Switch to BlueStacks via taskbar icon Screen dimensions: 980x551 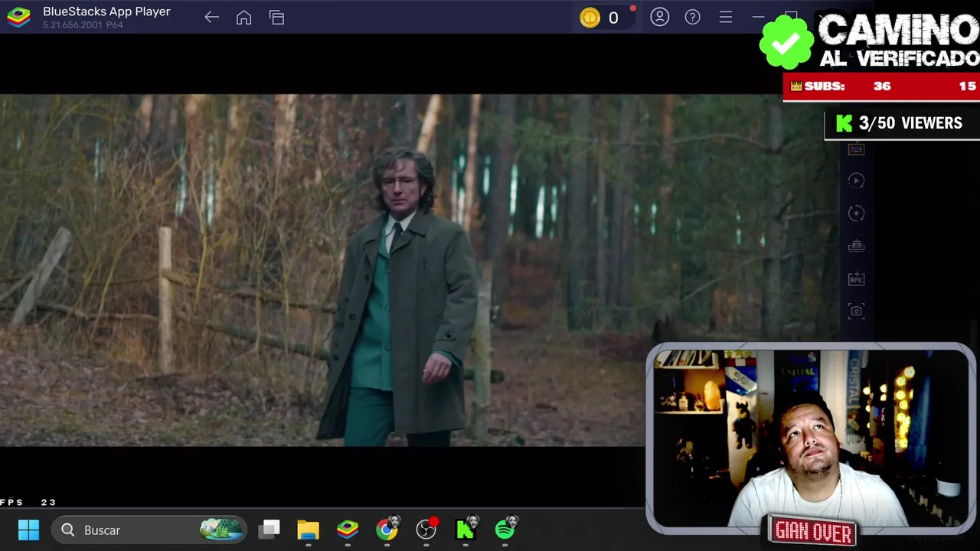(348, 530)
